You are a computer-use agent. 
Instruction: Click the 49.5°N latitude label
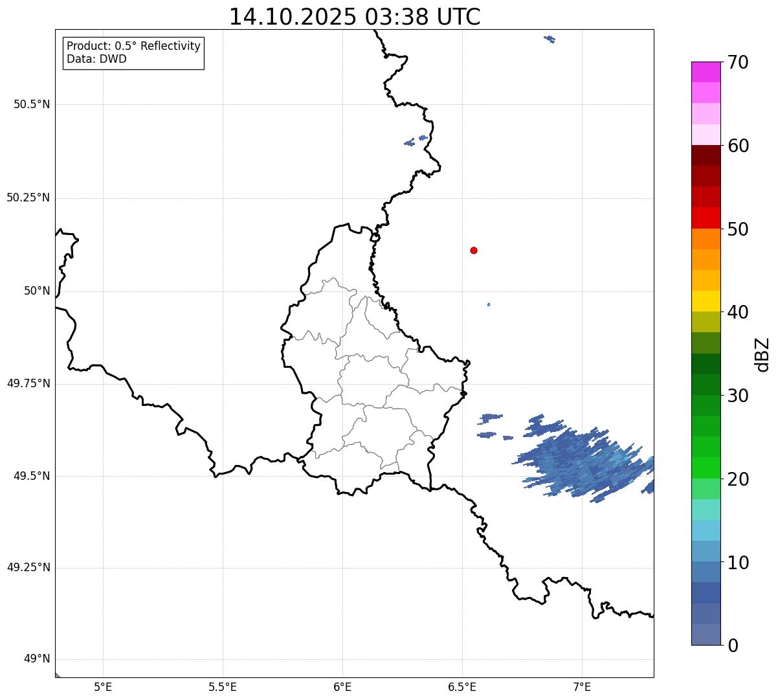(x=32, y=476)
